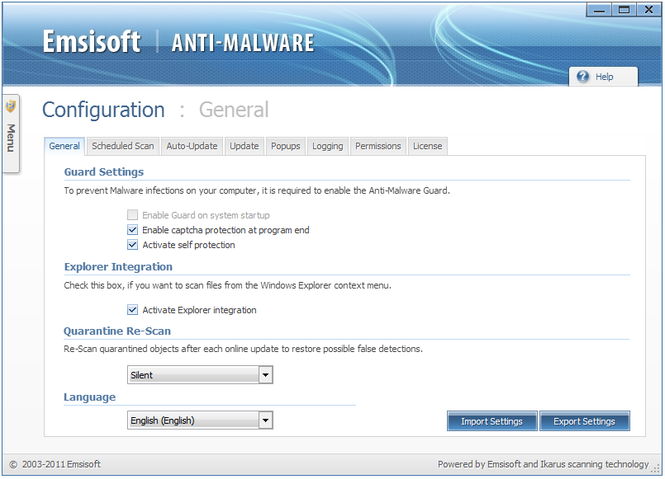The height and width of the screenshot is (479, 665).
Task: Click the Guard Settings heading
Action: (104, 172)
